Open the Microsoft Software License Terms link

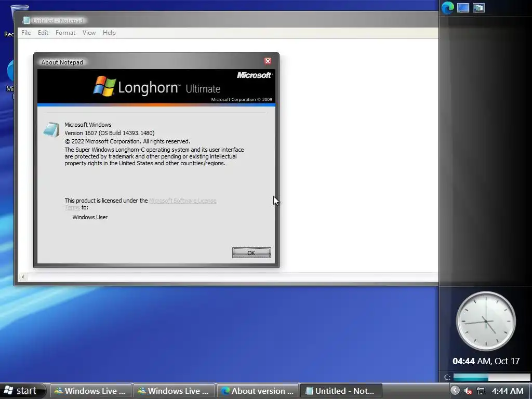182,201
